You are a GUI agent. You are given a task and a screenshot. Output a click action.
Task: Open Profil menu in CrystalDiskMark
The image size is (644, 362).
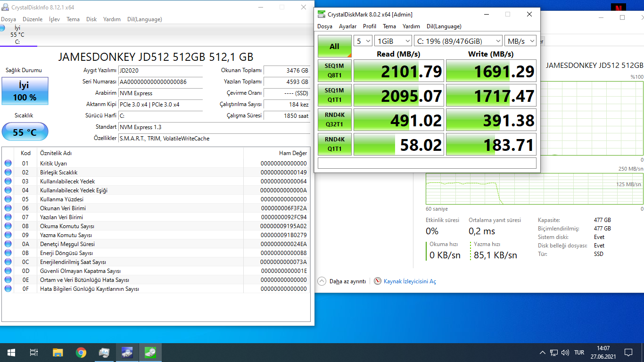coord(370,26)
